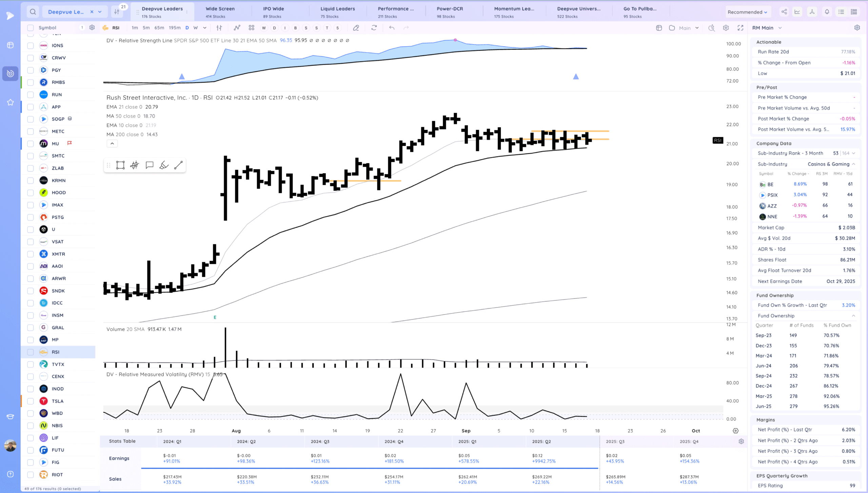This screenshot has width=868, height=493.
Task: Select the W weekly timeframe button
Action: pos(195,28)
